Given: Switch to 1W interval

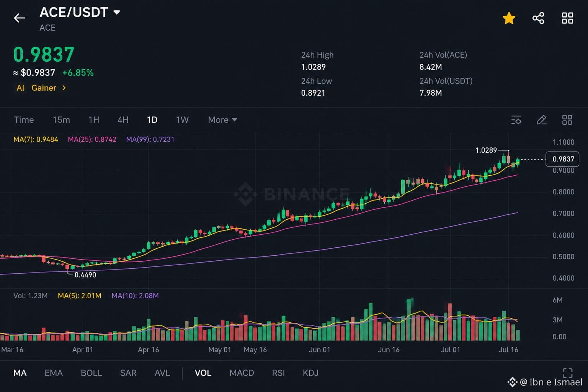Looking at the screenshot, I should [x=182, y=120].
